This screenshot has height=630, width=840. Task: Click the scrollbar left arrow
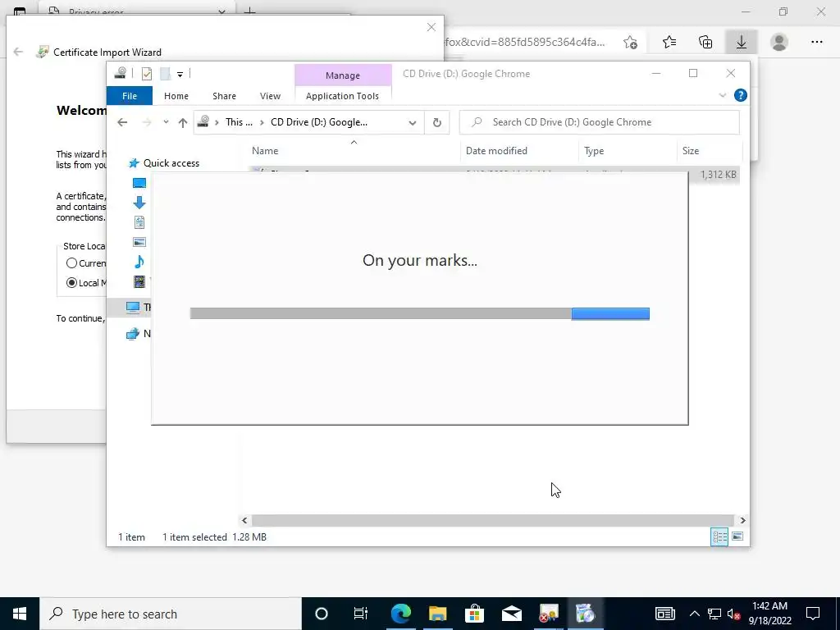(244, 520)
